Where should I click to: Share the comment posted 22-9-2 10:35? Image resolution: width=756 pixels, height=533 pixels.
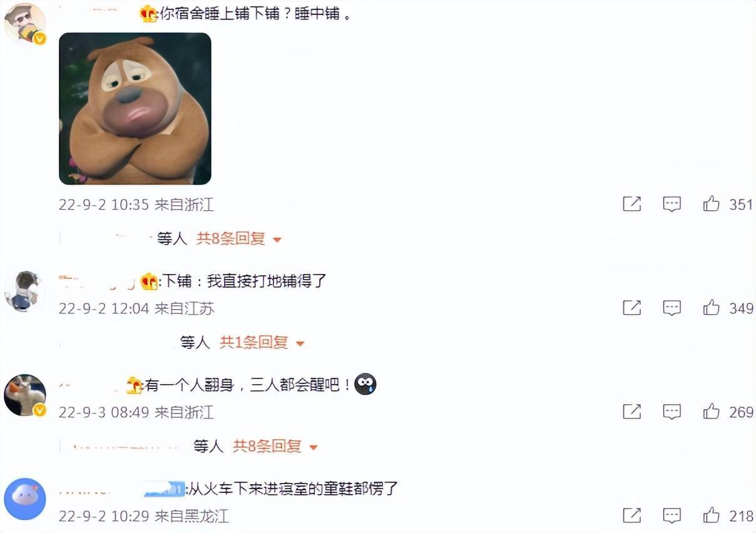[632, 204]
